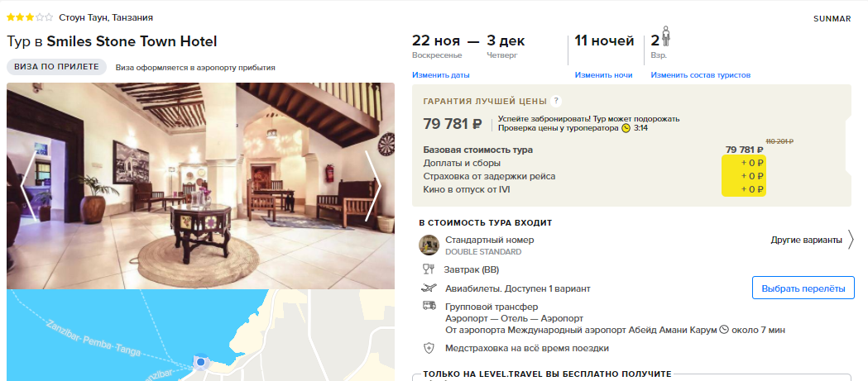
Task: Show previous hotel photo with left arrow
Action: (x=27, y=186)
